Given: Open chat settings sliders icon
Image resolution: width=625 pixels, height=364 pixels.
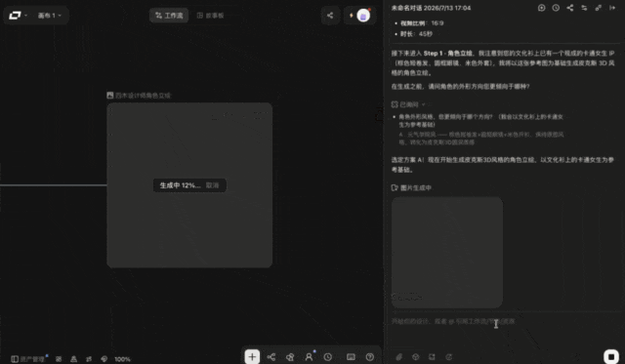Looking at the screenshot, I should [584, 8].
